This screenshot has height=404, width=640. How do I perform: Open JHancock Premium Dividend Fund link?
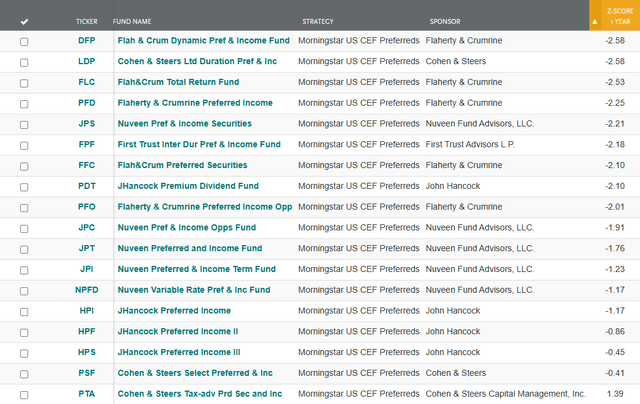[188, 186]
